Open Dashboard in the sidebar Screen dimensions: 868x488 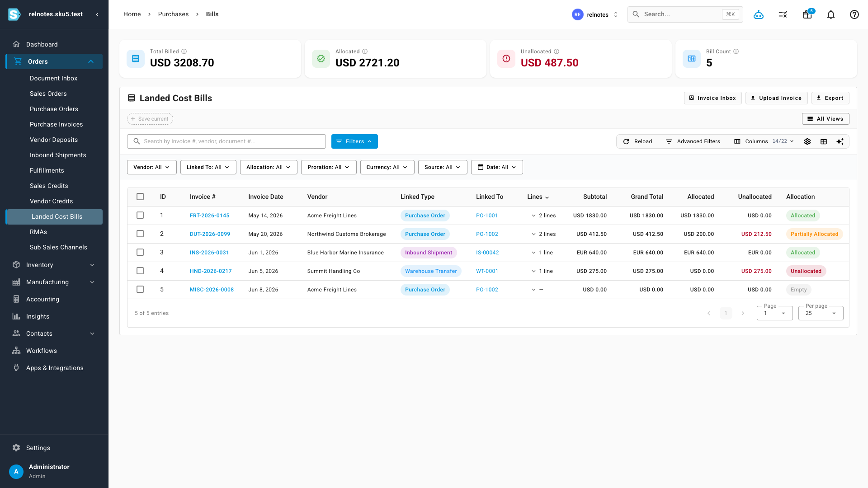point(42,44)
